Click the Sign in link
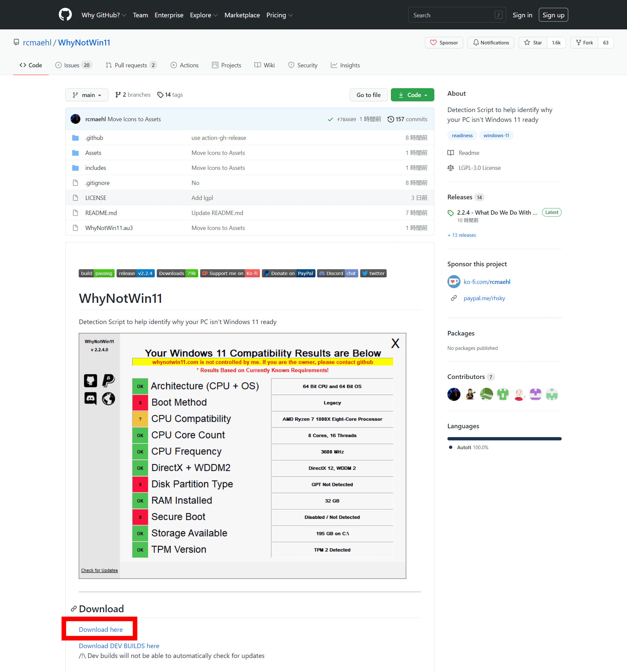 [522, 15]
